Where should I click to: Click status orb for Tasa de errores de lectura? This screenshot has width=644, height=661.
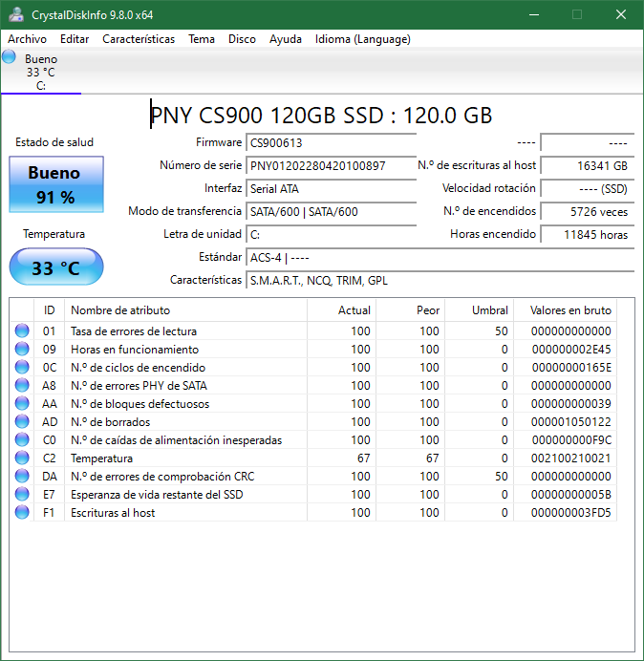coord(22,331)
